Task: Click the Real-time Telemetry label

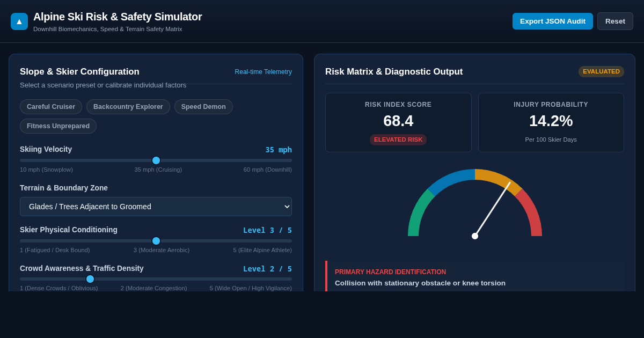Action: (x=264, y=72)
